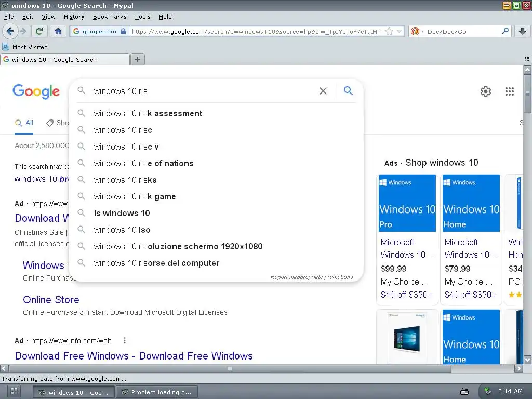532x399 pixels.
Task: Choose suggestion windows 10 risc v
Action: pos(216,147)
